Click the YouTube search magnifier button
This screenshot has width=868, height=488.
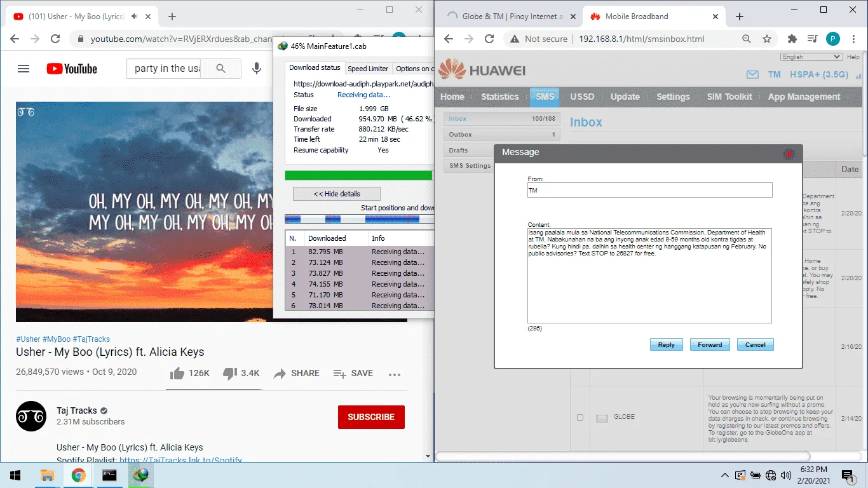[220, 69]
